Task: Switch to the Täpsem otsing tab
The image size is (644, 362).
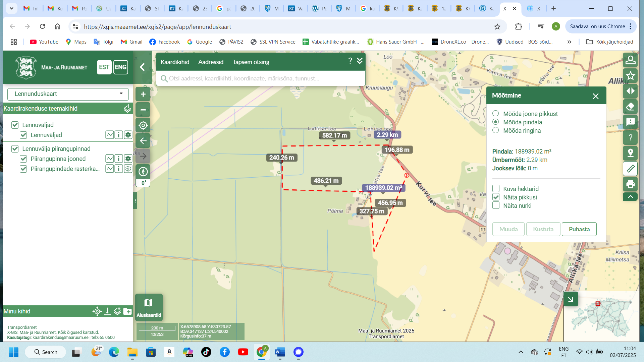Action: (251, 62)
